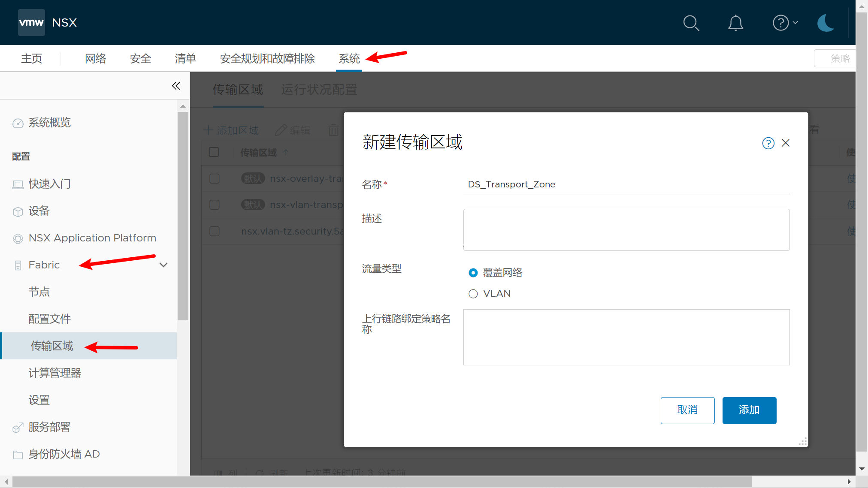
Task: Select the 覆盖网络 radio option
Action: [x=473, y=273]
